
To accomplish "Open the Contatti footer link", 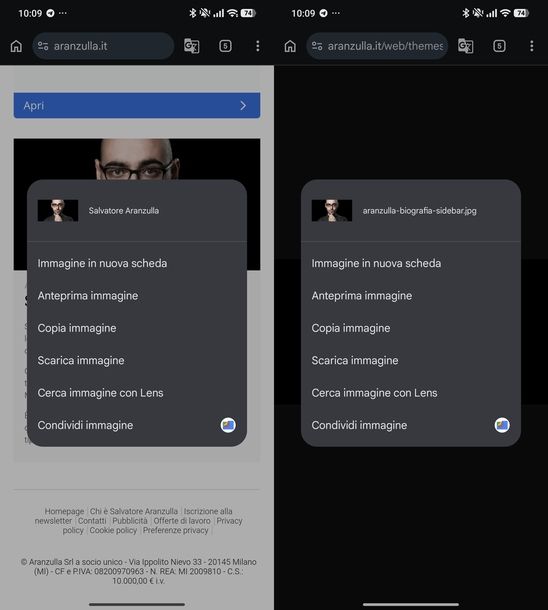I will point(92,521).
